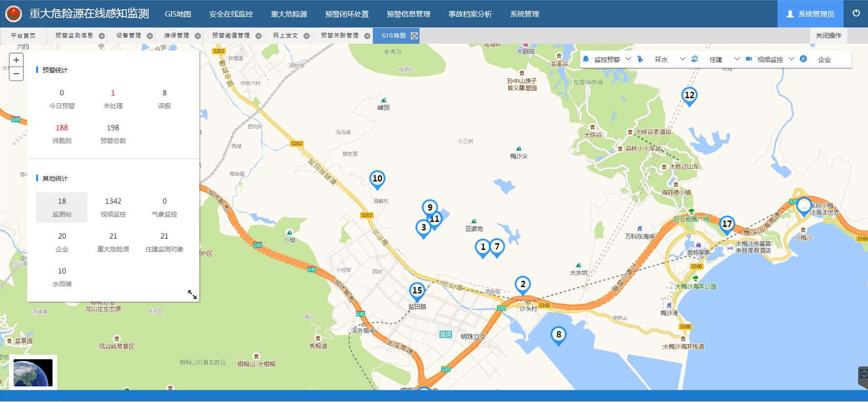Select map marker number 2
Viewport: 868px width, 402px height.
[x=523, y=286]
